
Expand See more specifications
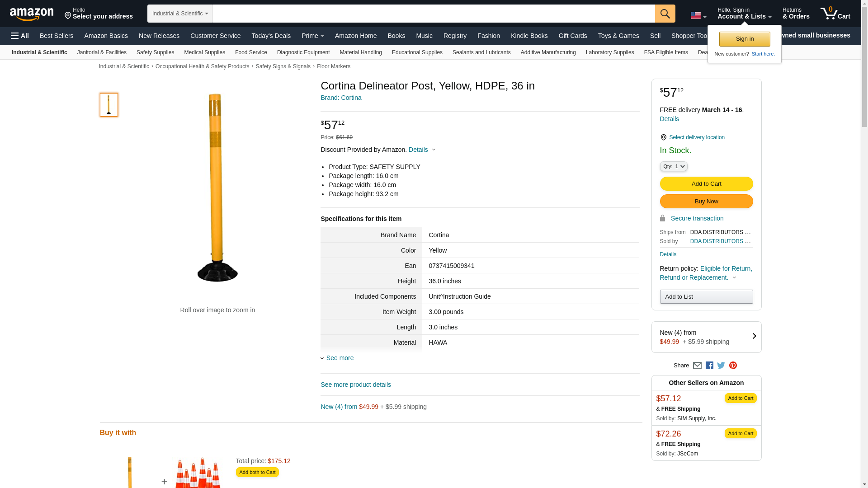pyautogui.click(x=339, y=358)
